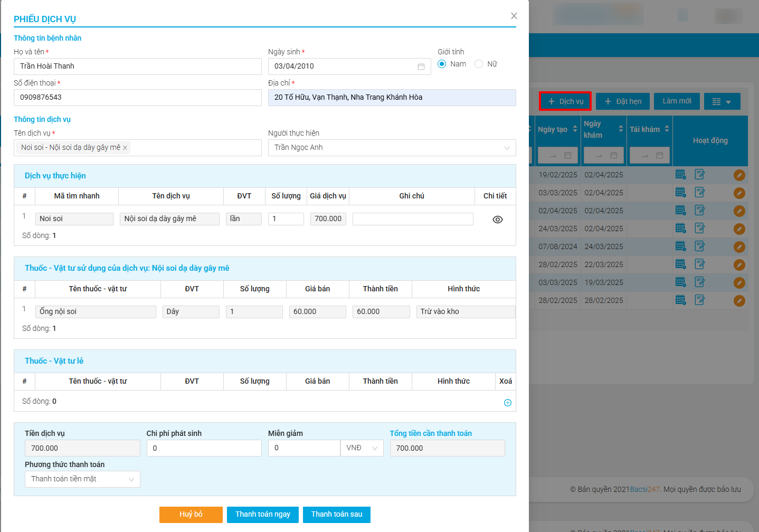Open calendar picker in Ngày sinh field
This screenshot has width=759, height=532.
(421, 66)
